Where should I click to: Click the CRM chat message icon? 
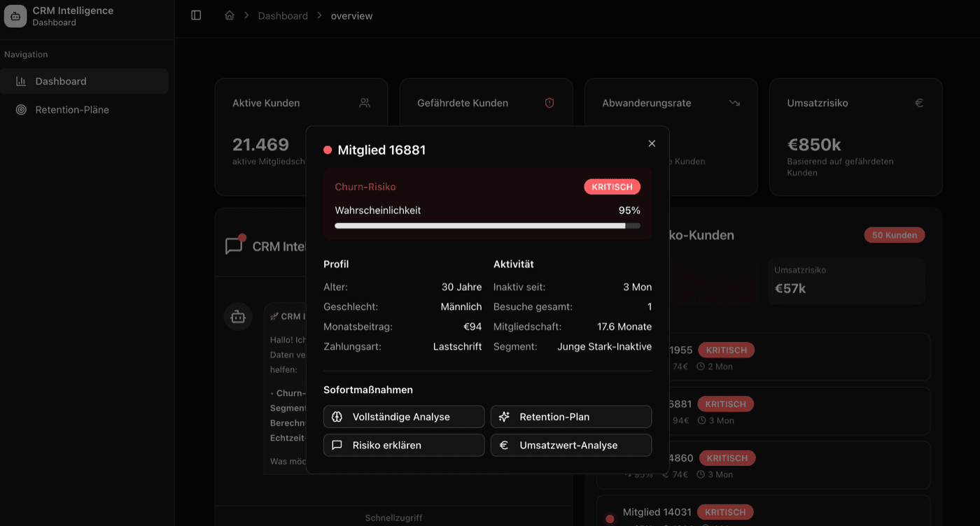pyautogui.click(x=234, y=246)
